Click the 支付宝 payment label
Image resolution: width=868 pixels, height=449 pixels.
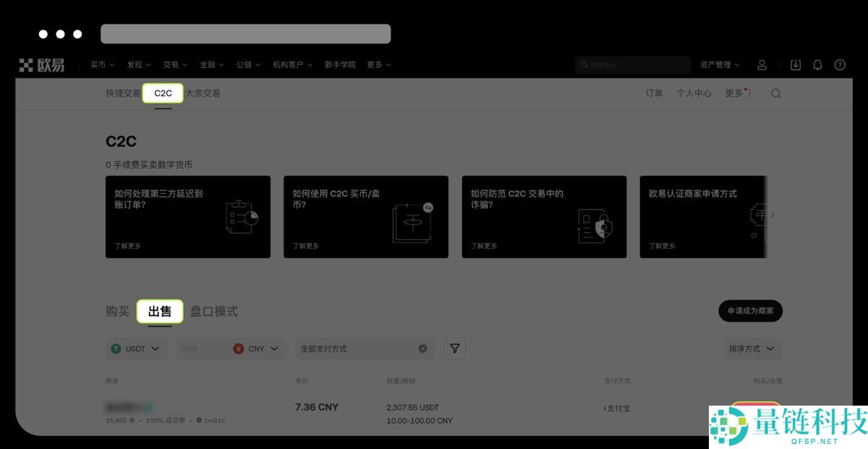(618, 409)
